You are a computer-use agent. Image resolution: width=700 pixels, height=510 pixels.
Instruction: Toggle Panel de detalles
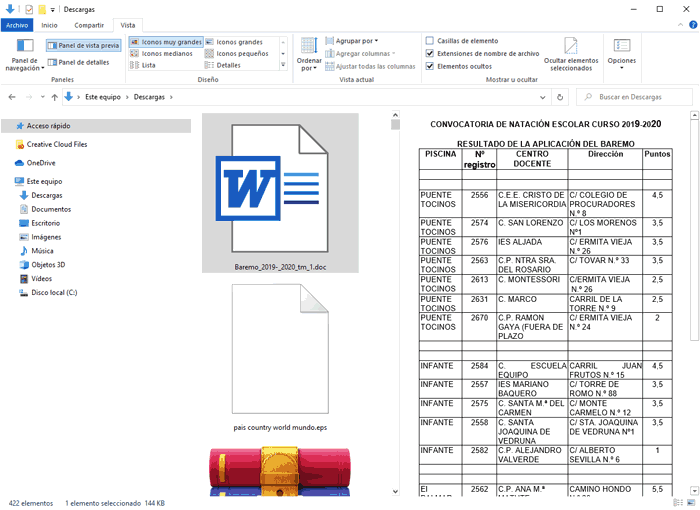coord(79,63)
